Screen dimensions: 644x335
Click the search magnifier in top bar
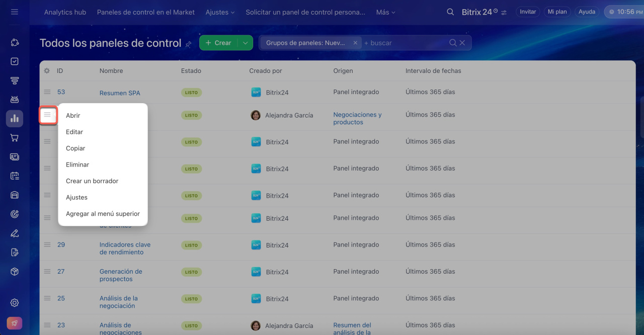pos(450,12)
